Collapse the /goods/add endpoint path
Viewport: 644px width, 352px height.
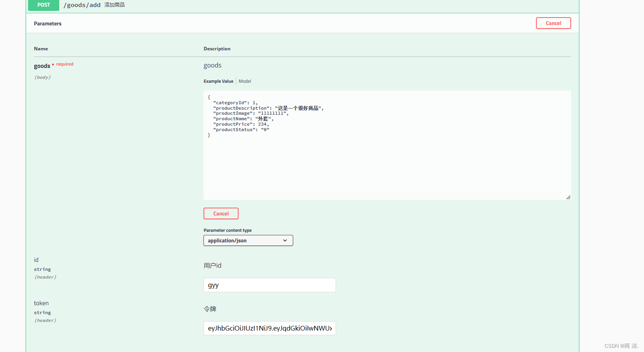click(82, 5)
